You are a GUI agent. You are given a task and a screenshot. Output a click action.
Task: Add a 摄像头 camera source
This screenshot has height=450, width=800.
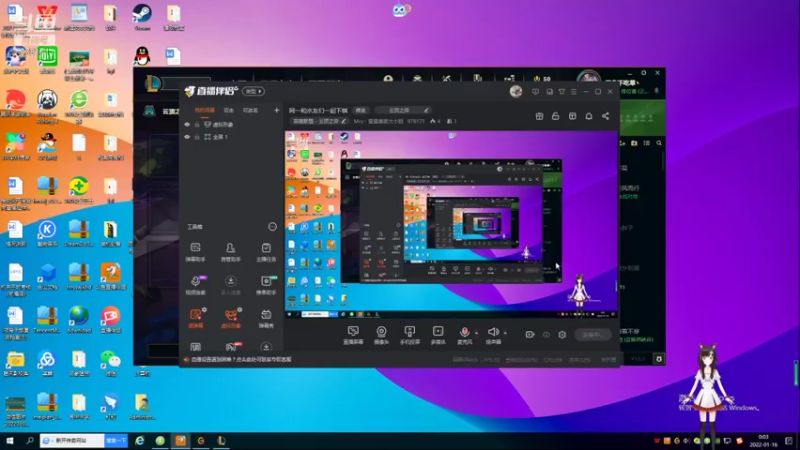pyautogui.click(x=381, y=335)
